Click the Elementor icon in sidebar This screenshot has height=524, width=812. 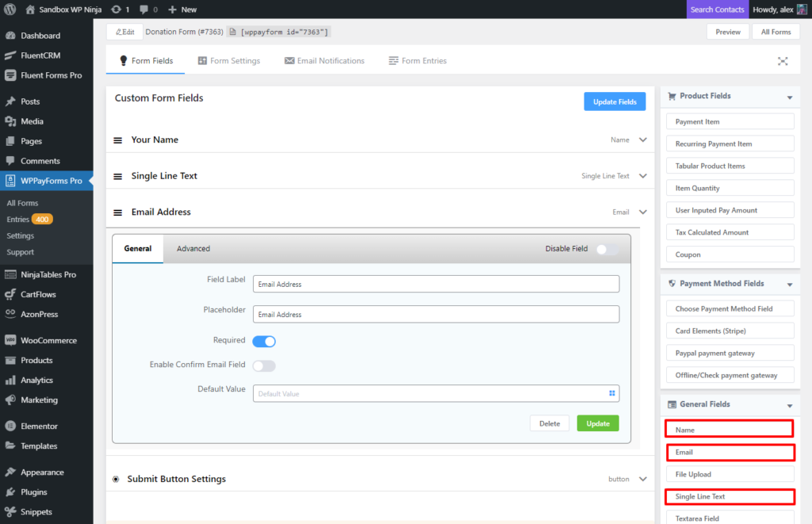point(10,426)
